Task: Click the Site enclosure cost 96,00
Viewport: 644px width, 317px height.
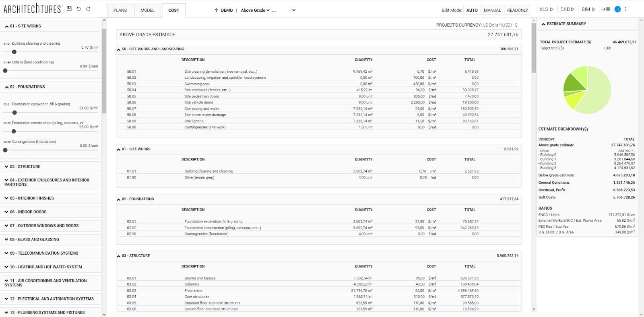Action: [420, 90]
